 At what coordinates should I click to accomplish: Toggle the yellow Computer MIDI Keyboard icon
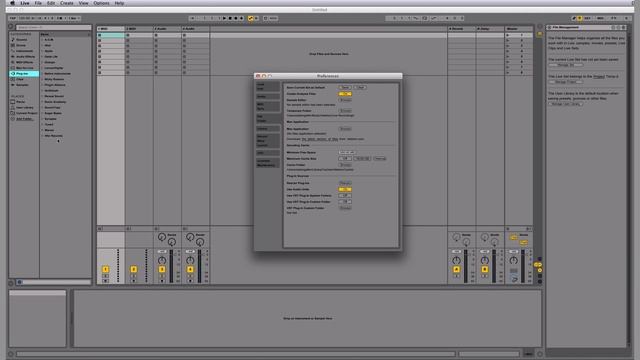[x=580, y=18]
